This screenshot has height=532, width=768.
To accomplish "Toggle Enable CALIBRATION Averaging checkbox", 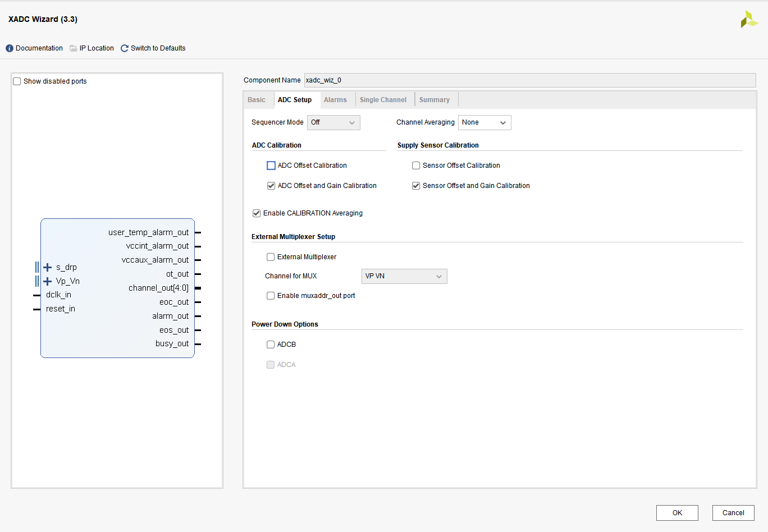I will [x=257, y=213].
